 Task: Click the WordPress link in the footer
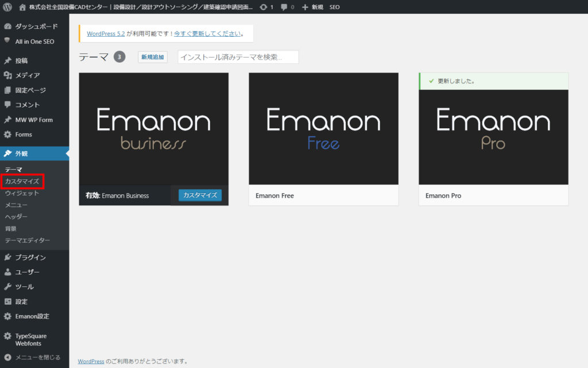[x=91, y=361]
